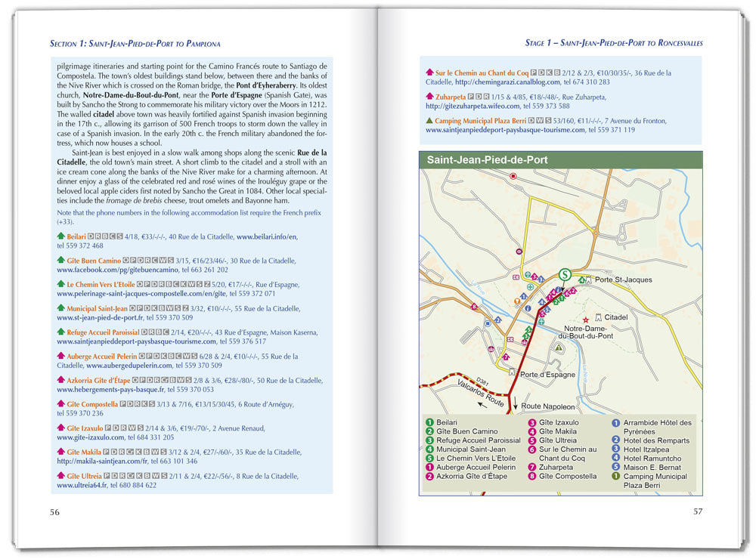This screenshot has width=756, height=559.
Task: Select Hotel Ramuntcho in the map legend
Action: tap(652, 459)
